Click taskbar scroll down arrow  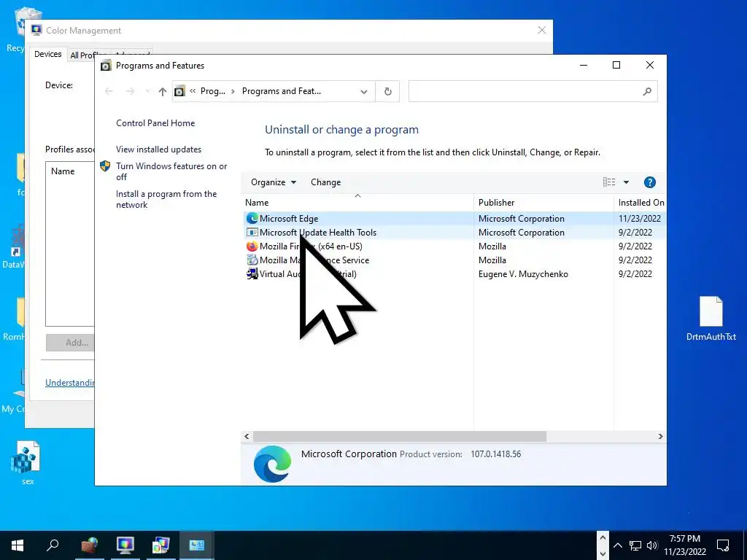tap(603, 554)
